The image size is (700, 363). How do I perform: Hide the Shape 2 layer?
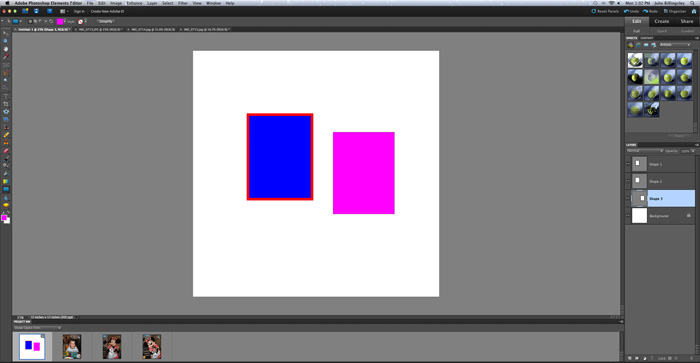(x=628, y=181)
